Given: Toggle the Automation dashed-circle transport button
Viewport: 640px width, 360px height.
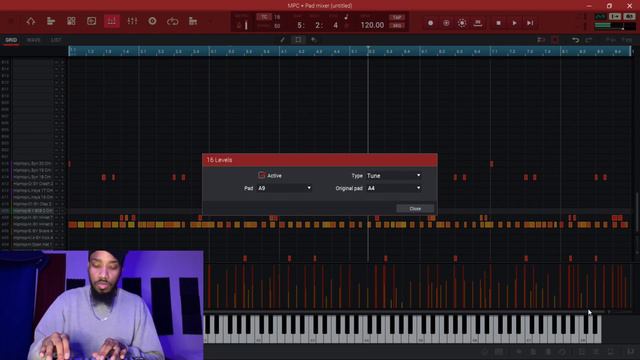Looking at the screenshot, I should tap(462, 23).
